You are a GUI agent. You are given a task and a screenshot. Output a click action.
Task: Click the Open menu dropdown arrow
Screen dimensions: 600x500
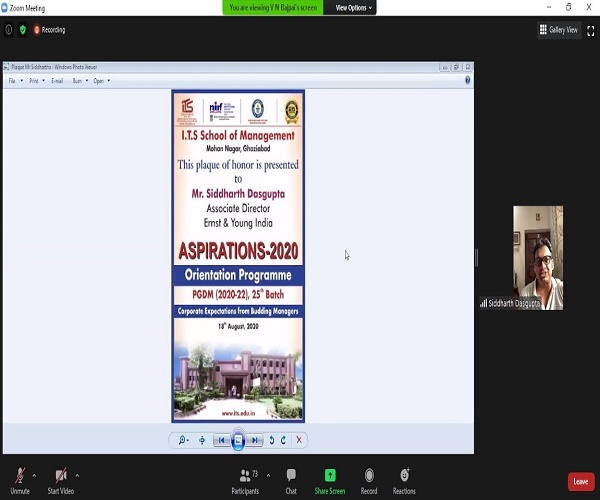coord(109,81)
